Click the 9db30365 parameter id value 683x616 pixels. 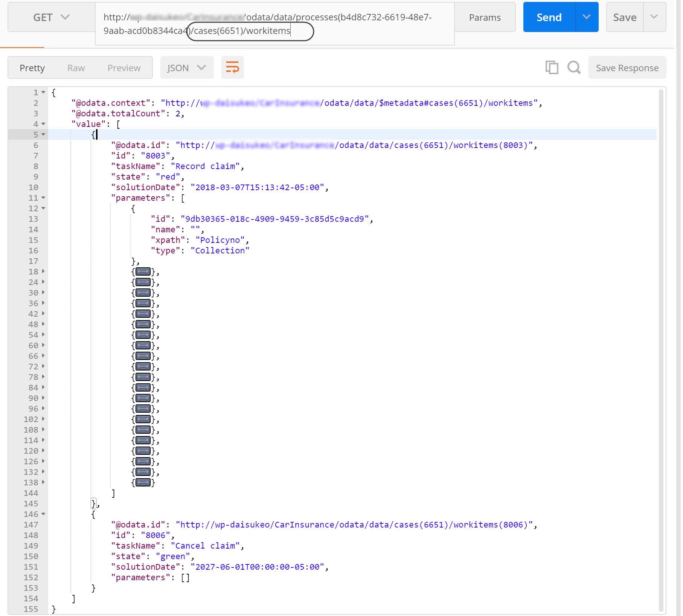[x=275, y=219]
